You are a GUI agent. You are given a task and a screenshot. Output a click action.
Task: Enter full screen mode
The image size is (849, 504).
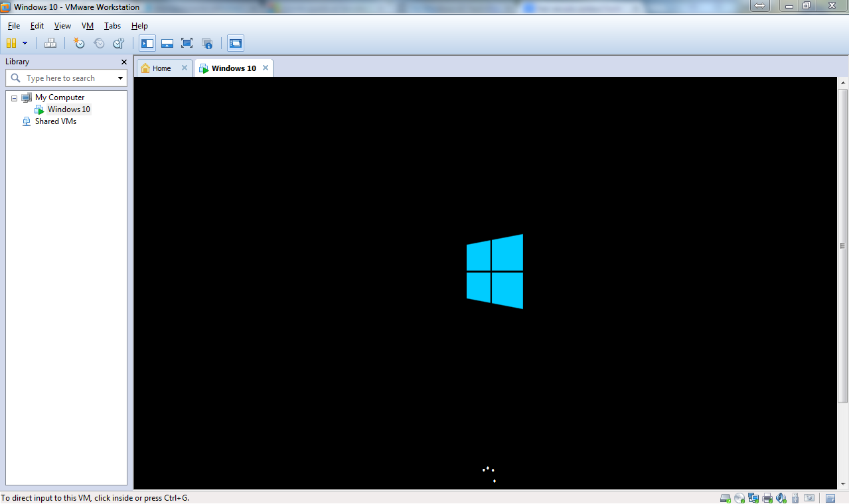tap(187, 43)
